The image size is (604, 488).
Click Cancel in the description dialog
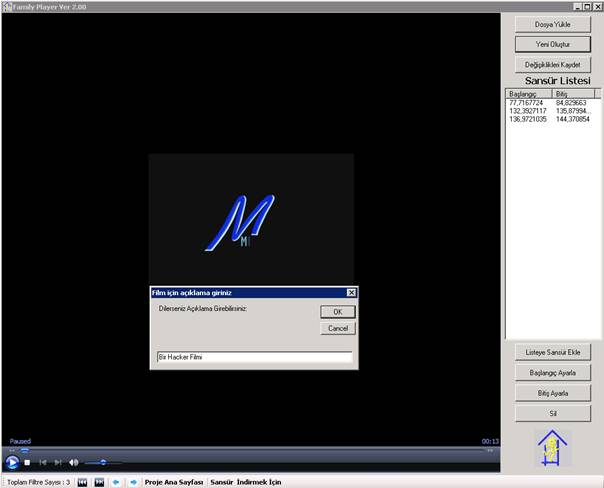coord(337,328)
